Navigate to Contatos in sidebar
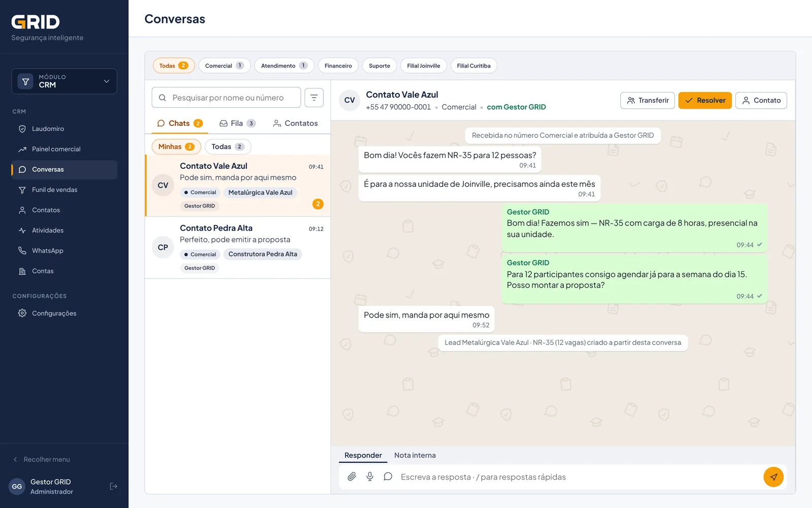 point(64,210)
